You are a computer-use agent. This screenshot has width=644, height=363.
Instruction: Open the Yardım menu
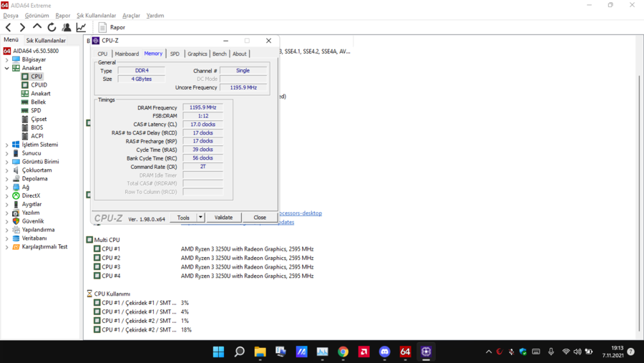155,15
